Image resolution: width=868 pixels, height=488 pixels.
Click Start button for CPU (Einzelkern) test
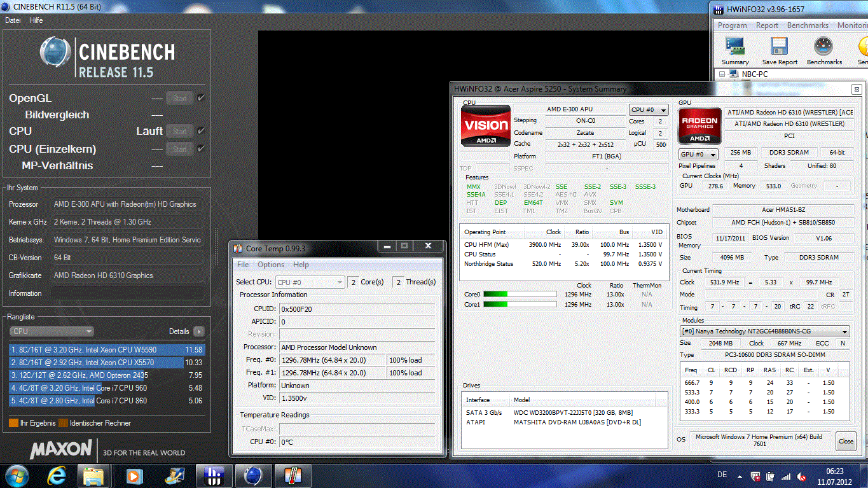pyautogui.click(x=180, y=149)
